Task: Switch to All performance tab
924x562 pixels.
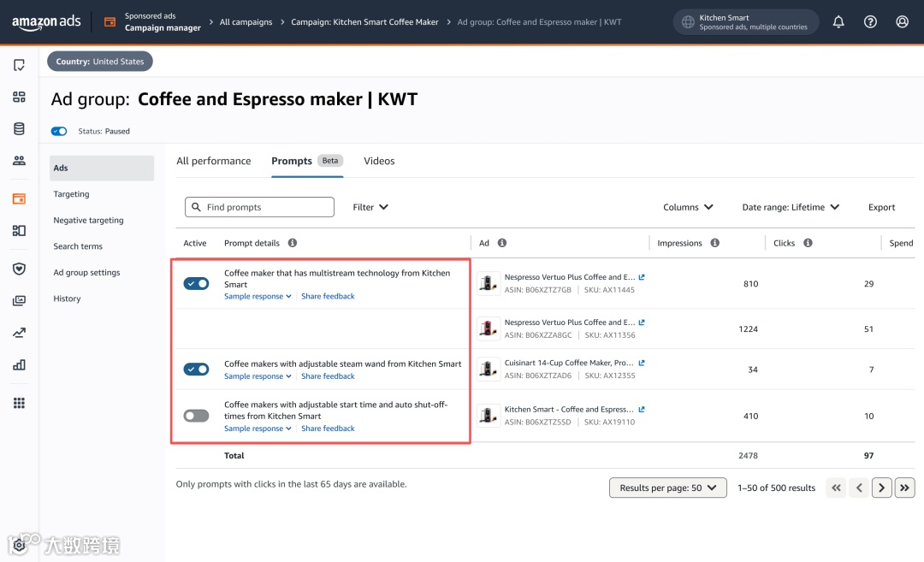Action: click(213, 161)
